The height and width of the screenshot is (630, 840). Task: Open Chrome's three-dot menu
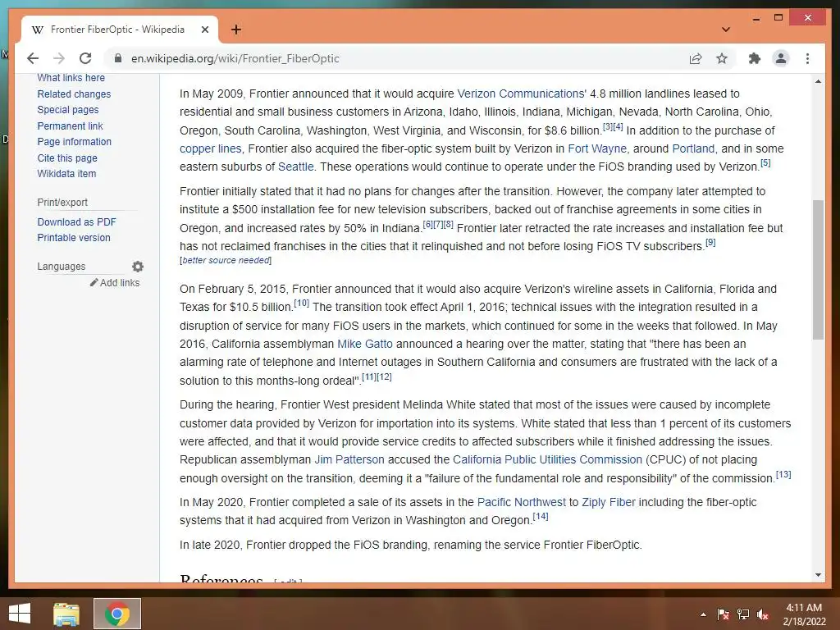[807, 58]
